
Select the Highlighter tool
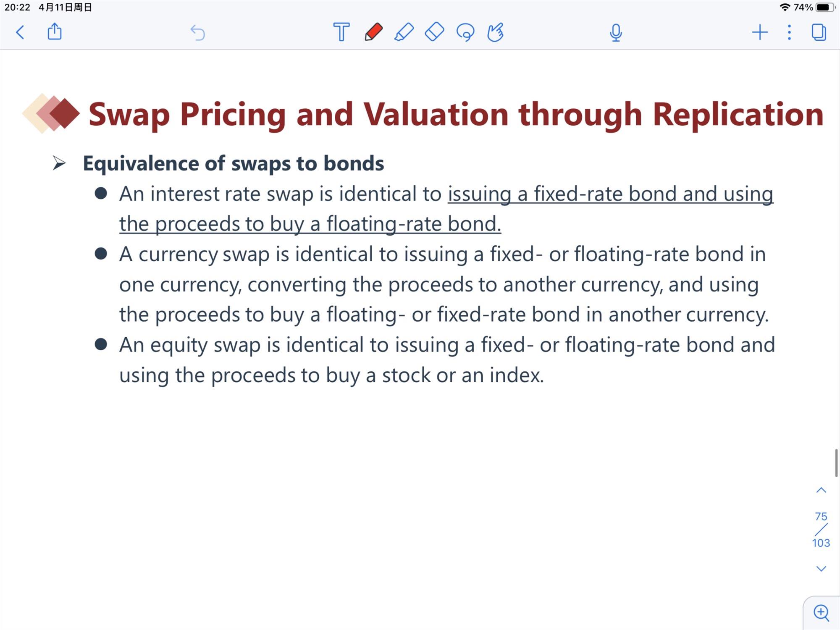tap(404, 32)
